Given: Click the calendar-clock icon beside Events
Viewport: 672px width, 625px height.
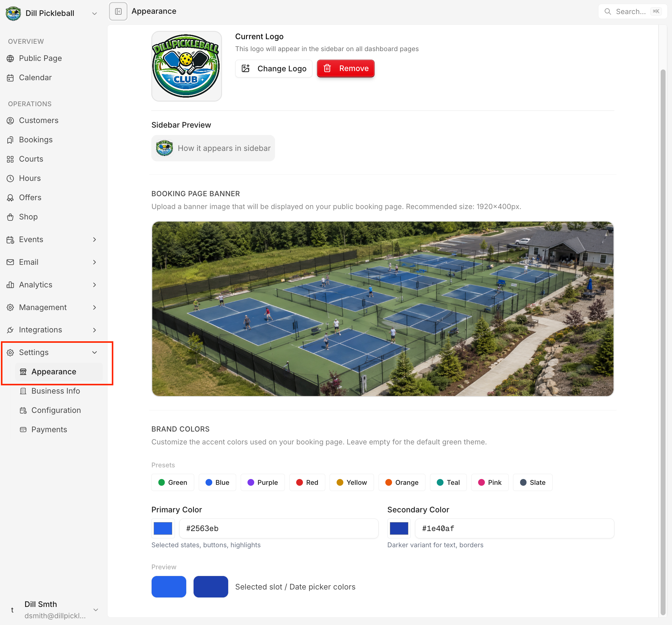Looking at the screenshot, I should [x=10, y=240].
